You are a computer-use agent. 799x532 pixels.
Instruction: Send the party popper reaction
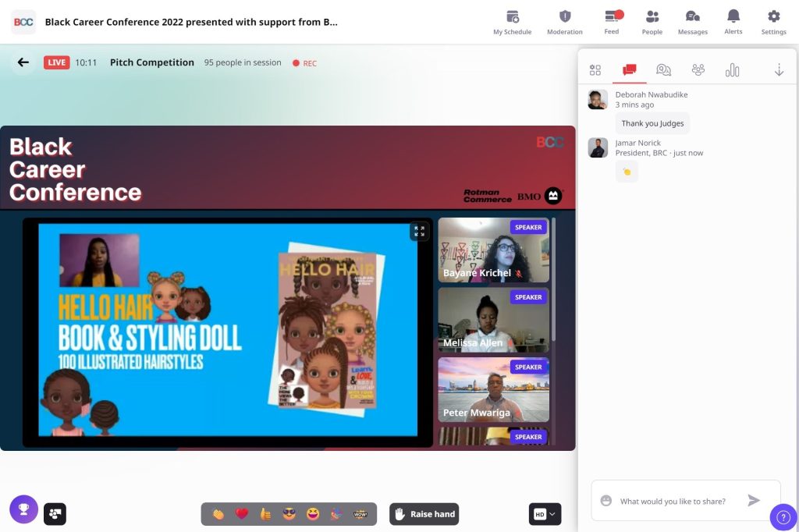[336, 513]
